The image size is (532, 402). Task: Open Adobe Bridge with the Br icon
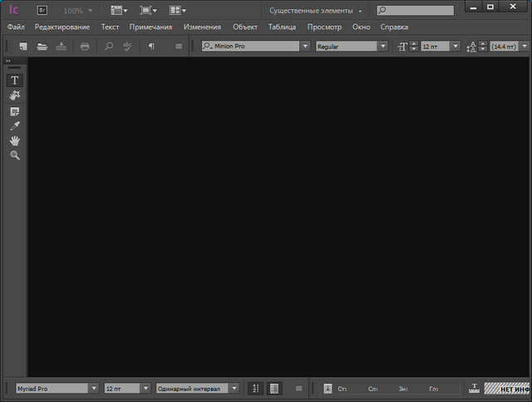42,11
